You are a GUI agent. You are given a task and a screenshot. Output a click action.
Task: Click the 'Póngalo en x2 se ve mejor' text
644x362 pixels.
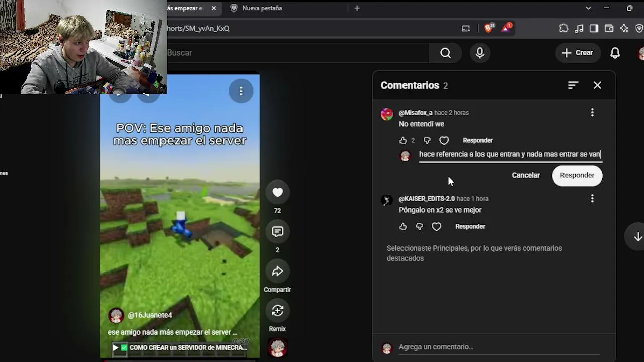(x=440, y=210)
